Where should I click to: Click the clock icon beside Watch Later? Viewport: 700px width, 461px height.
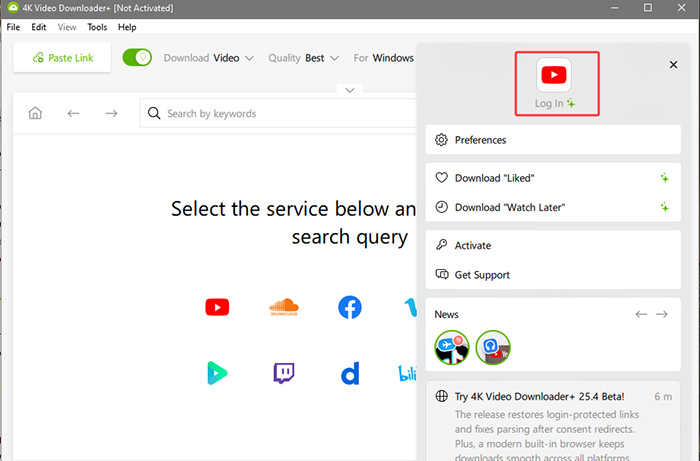(x=442, y=207)
